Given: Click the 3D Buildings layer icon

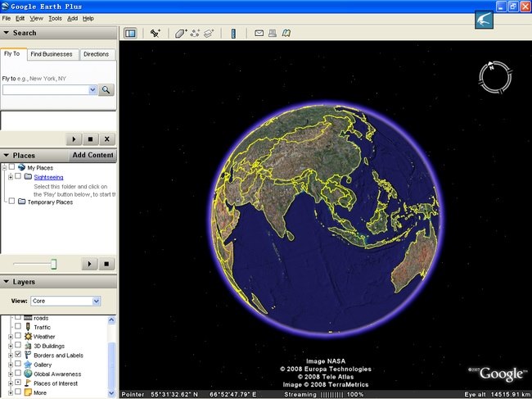Looking at the screenshot, I should pos(28,346).
